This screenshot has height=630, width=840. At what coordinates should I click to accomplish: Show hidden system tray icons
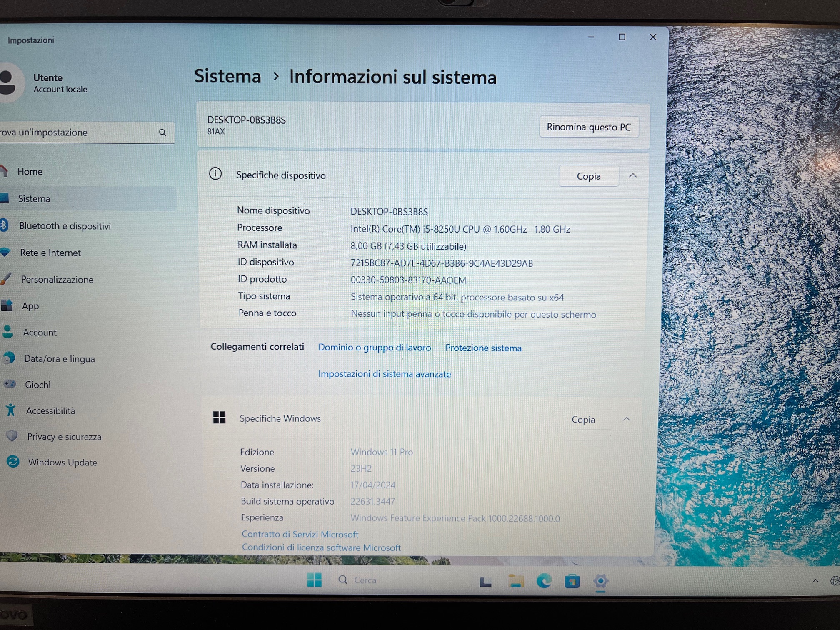click(x=815, y=581)
